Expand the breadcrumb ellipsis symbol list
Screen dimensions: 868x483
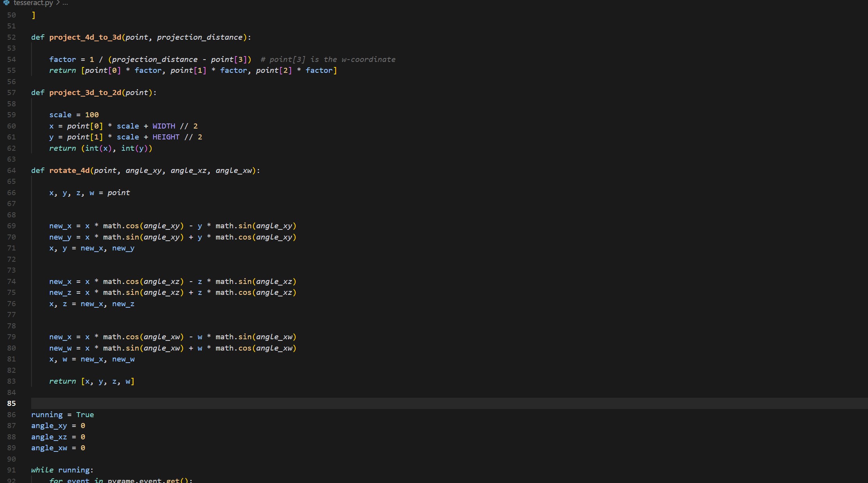(x=65, y=3)
